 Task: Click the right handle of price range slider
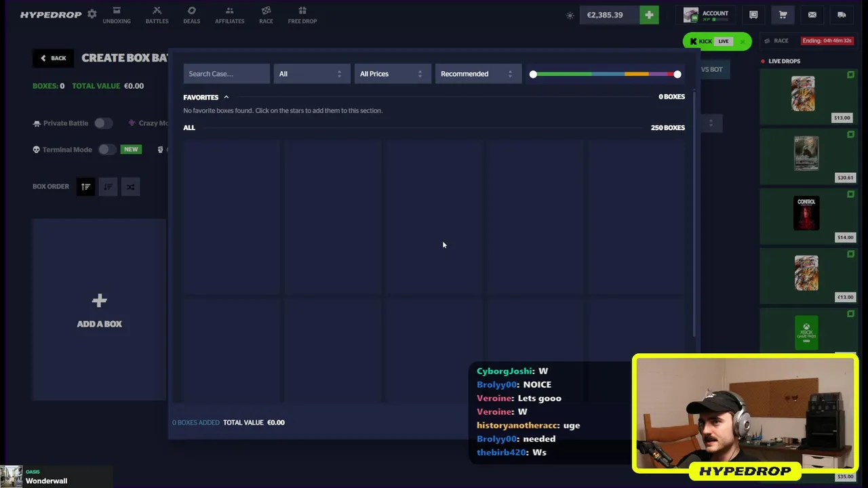677,74
